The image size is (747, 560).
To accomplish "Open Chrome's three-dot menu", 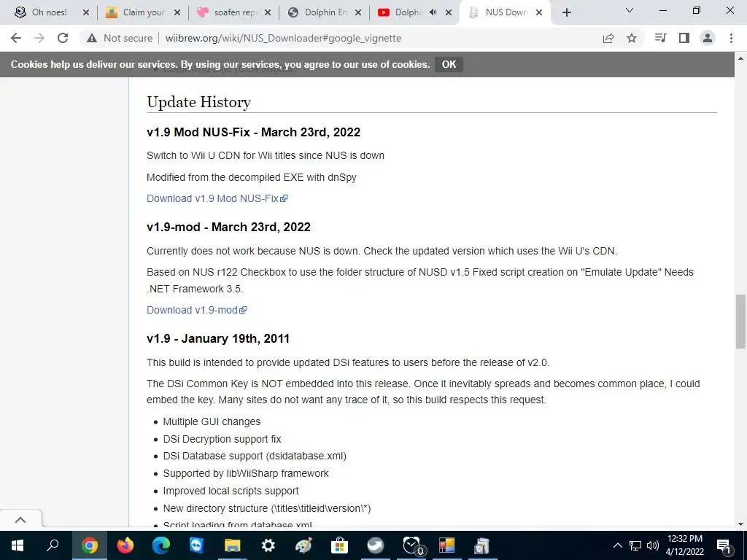I will (731, 38).
